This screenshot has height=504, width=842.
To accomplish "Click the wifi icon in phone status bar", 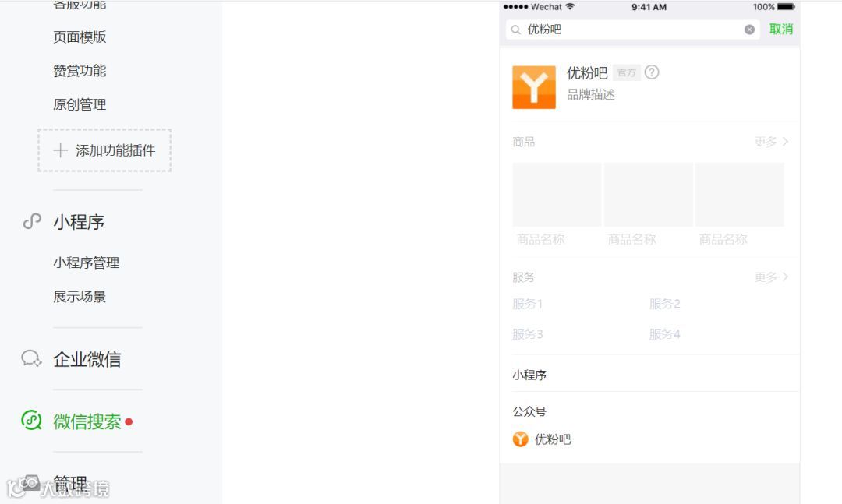I will [570, 6].
